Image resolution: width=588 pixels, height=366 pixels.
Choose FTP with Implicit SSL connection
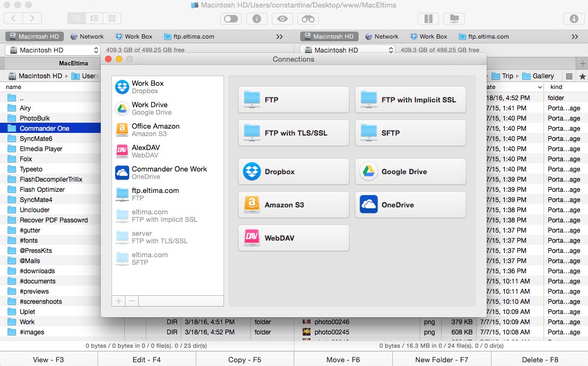point(411,100)
